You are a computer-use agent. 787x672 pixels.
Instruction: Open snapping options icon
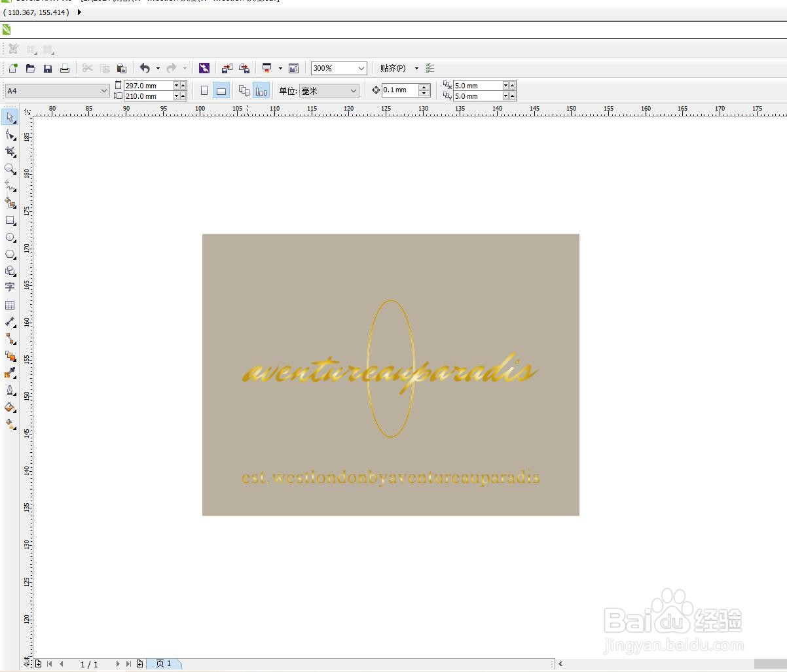(x=430, y=68)
